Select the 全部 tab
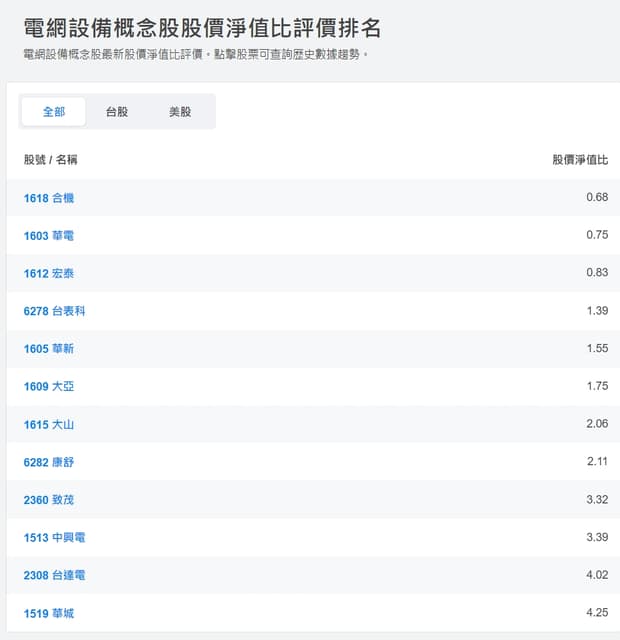Image resolution: width=620 pixels, height=640 pixels. click(x=53, y=111)
